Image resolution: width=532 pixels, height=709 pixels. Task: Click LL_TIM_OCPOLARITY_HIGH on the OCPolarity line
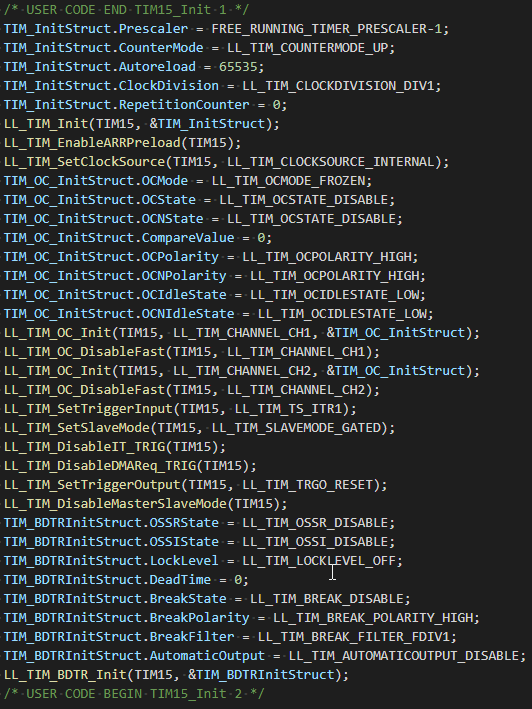[x=327, y=256]
